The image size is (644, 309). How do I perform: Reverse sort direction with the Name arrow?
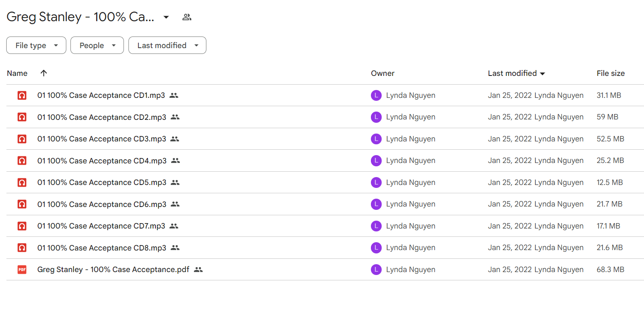pos(44,73)
